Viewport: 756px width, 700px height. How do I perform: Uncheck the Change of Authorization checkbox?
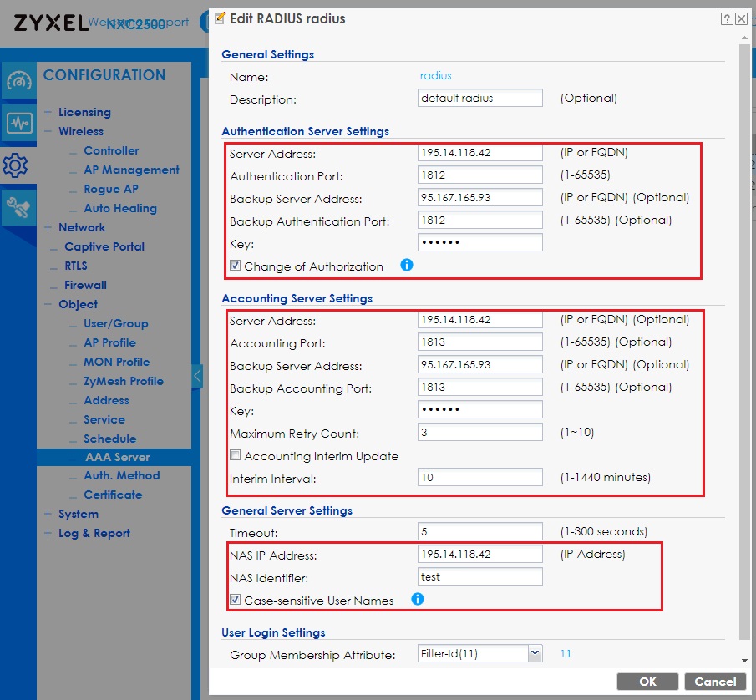[236, 266]
